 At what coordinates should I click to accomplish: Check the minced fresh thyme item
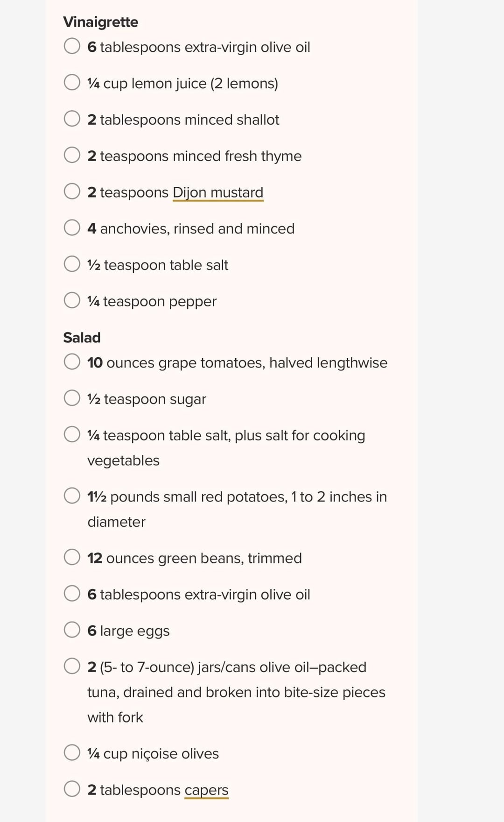click(72, 155)
